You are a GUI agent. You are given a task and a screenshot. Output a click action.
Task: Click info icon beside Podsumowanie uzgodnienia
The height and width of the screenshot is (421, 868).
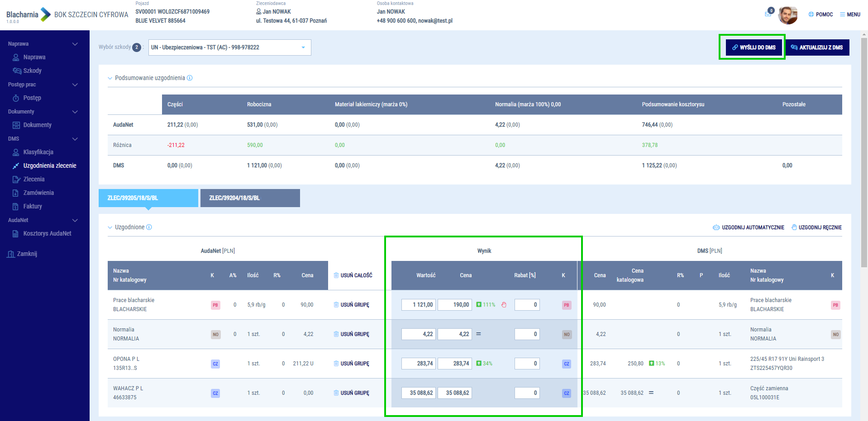pos(190,78)
